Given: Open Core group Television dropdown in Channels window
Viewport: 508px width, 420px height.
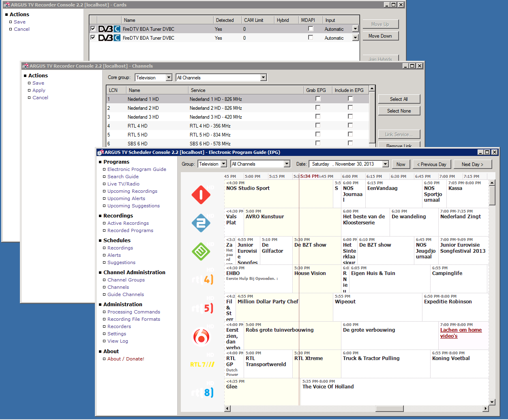Looking at the screenshot, I should pos(169,78).
